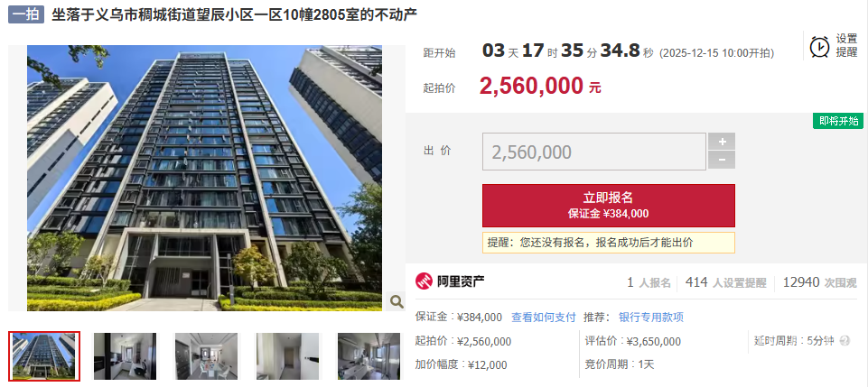The height and width of the screenshot is (387, 868).
Task: Select the third room interior thumbnail
Action: click(x=206, y=356)
